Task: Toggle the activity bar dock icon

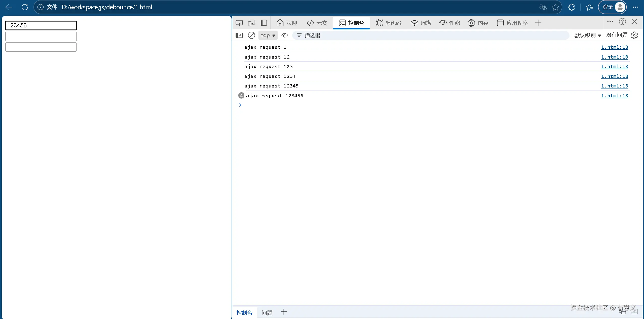Action: click(264, 23)
